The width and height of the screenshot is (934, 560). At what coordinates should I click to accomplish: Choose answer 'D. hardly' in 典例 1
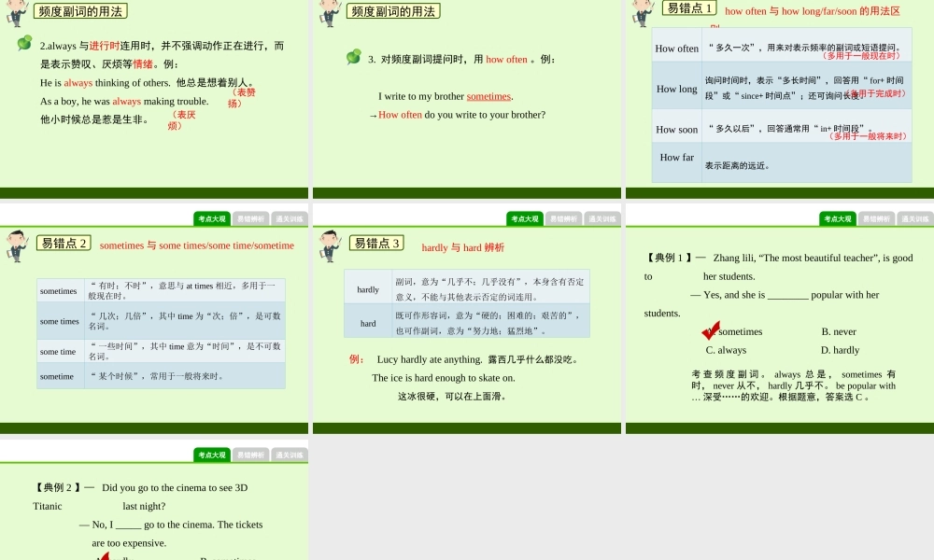841,351
